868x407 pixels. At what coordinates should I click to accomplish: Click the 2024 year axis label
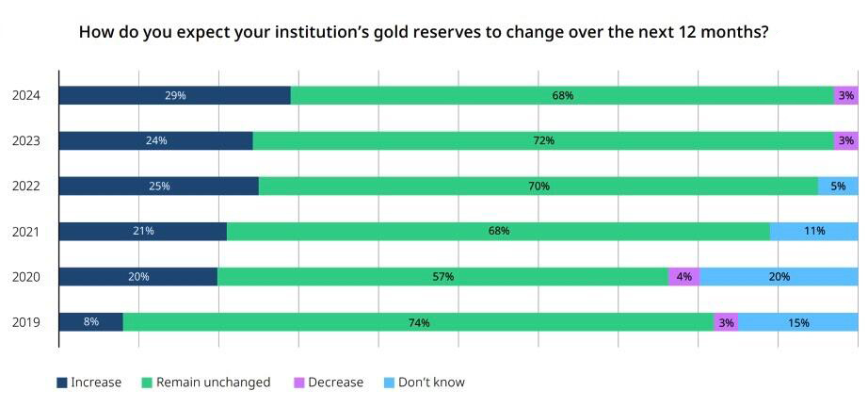coord(26,96)
